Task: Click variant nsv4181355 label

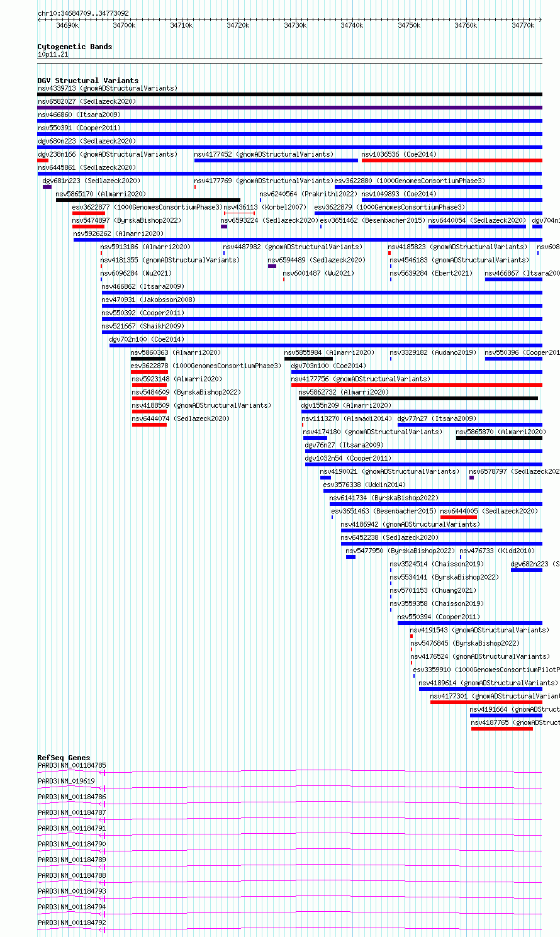Action: [170, 260]
